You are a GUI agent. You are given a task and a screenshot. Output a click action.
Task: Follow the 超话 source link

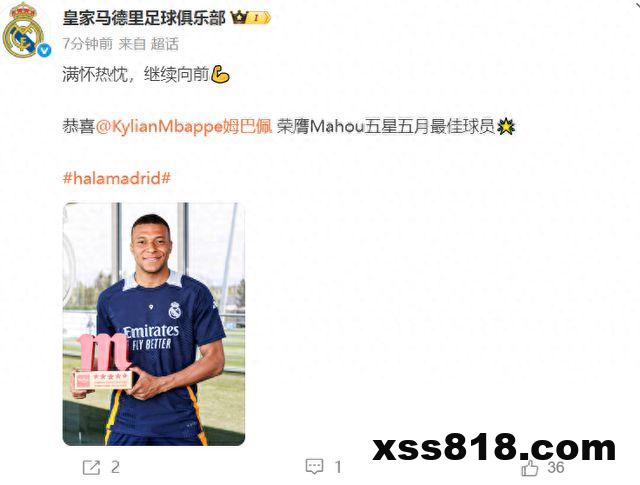[165, 44]
